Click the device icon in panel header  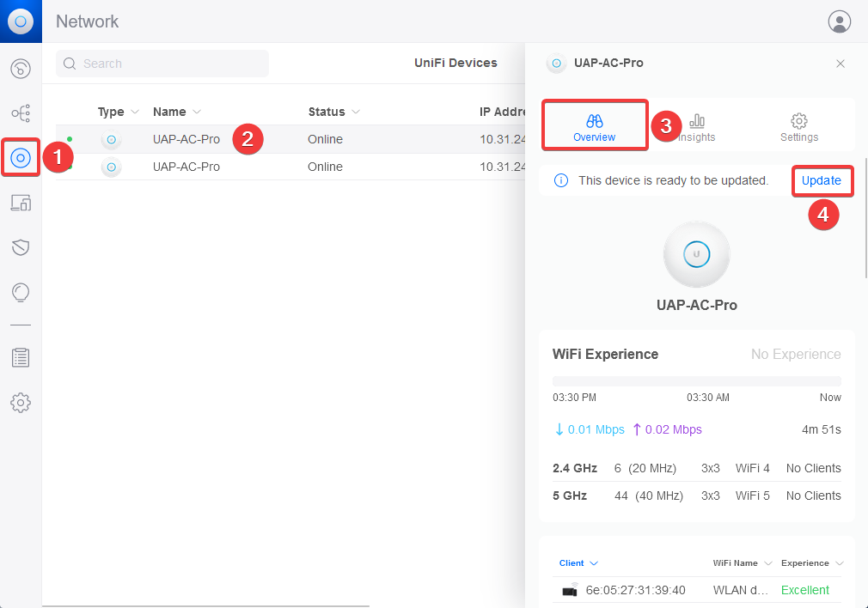[x=556, y=63]
